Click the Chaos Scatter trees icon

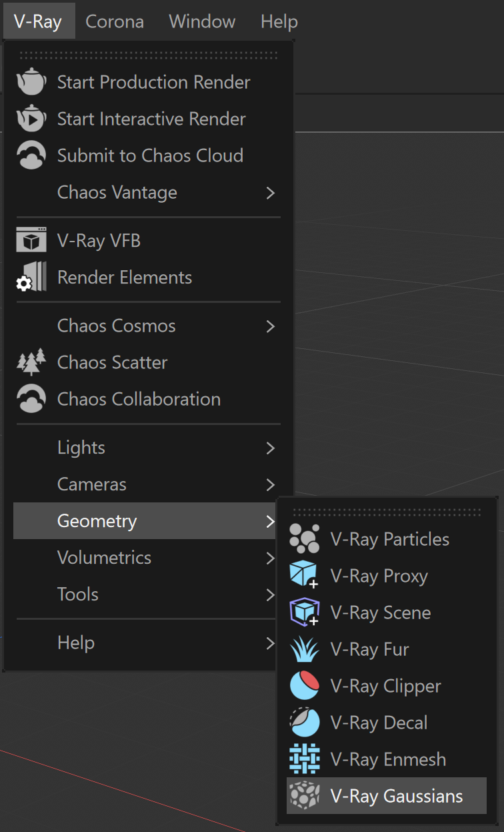[31, 362]
